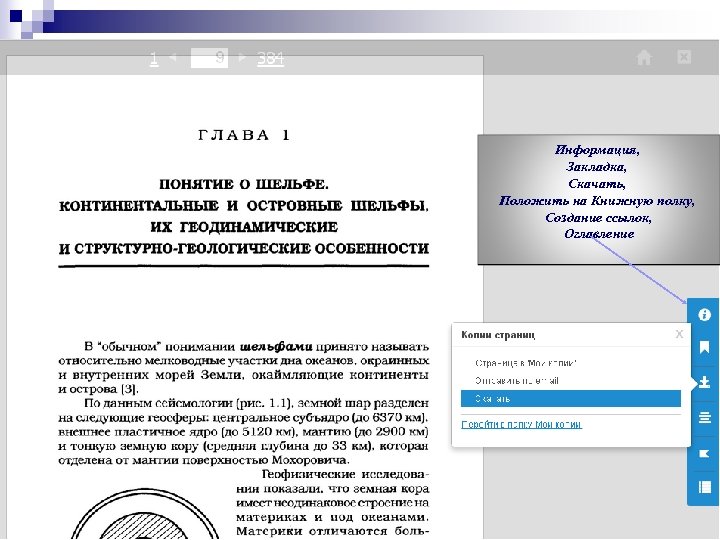Viewport: 720px width, 540px height.
Task: Click the 'ИХ ГЕОДИНАМИЧЕСКИЕ' heading line
Action: 244,227
